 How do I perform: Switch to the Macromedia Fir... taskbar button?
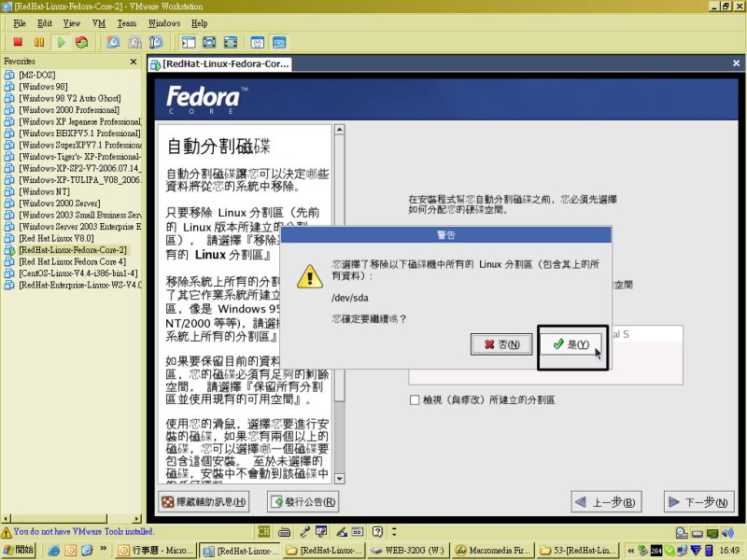click(x=493, y=551)
